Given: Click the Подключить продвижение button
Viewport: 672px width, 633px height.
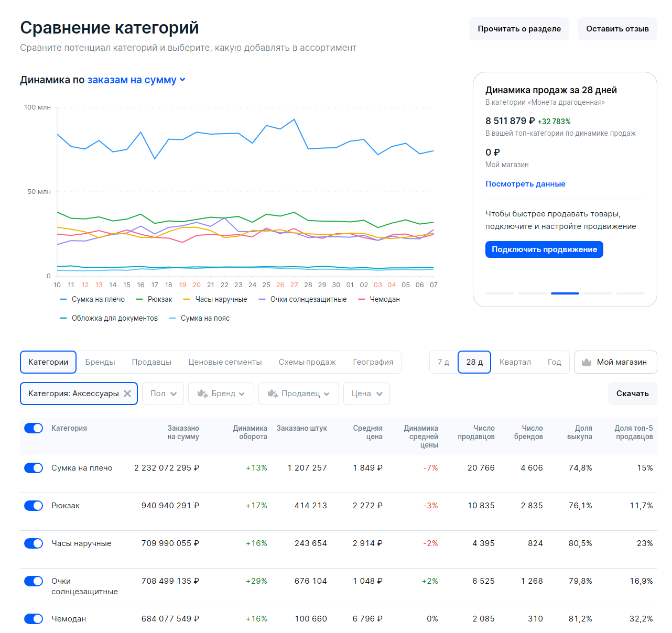Looking at the screenshot, I should point(544,249).
